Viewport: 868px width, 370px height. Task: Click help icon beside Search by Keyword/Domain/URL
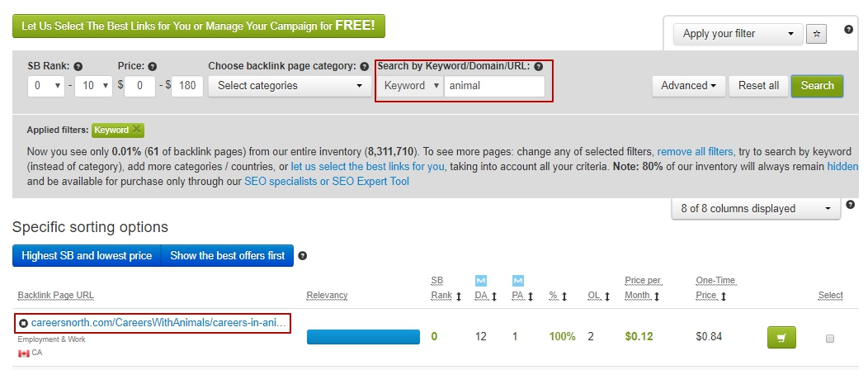click(538, 66)
